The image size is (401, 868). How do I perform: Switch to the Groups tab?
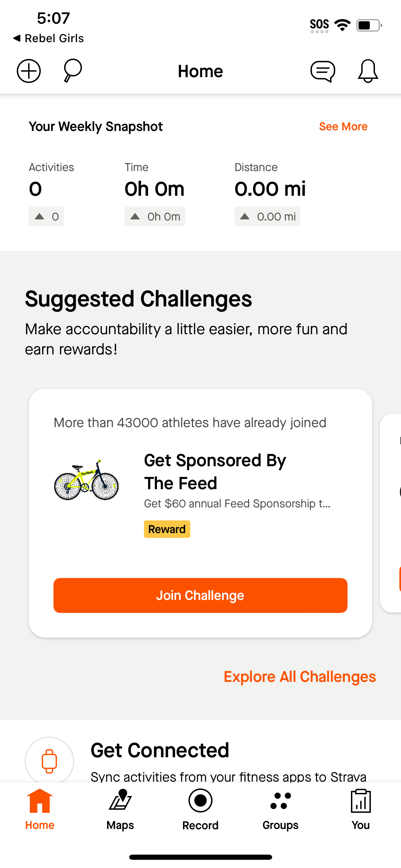point(280,812)
